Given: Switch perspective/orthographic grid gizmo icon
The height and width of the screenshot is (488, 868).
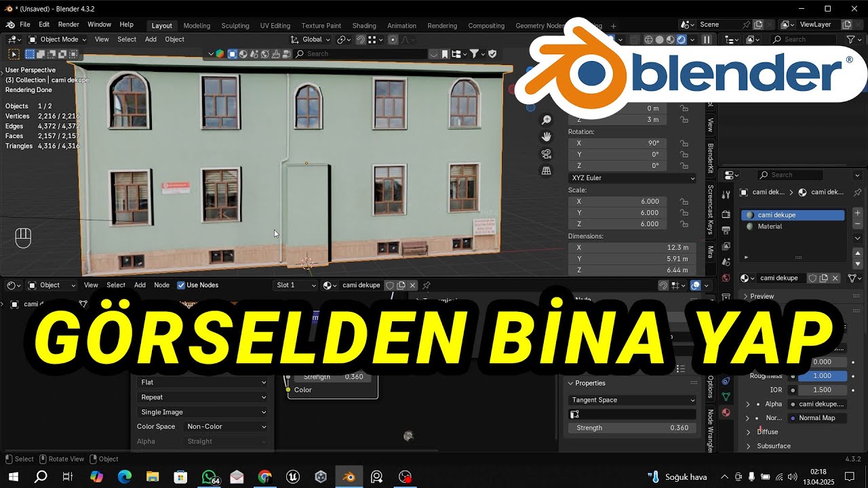Looking at the screenshot, I should click(x=547, y=171).
